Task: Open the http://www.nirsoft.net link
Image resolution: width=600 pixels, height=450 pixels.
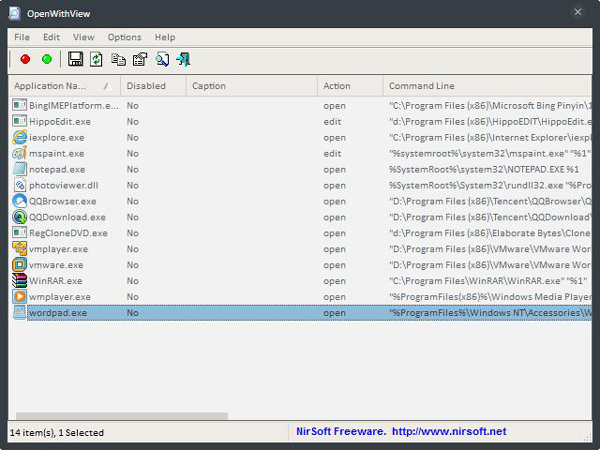Action: [x=449, y=432]
